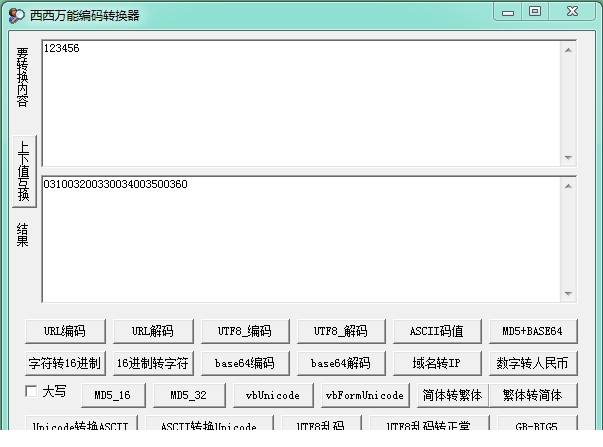Click 数字转人民币 button
This screenshot has width=603, height=447.
point(533,363)
